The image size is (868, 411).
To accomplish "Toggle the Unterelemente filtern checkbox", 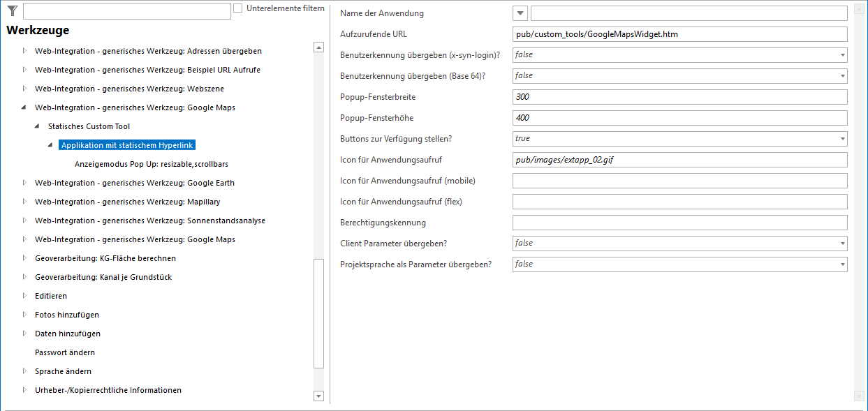I will click(x=237, y=7).
